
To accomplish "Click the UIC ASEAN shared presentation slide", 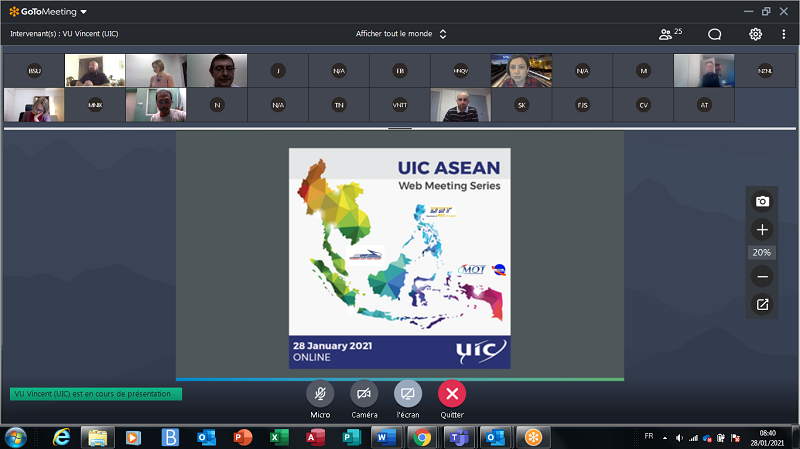I will click(x=399, y=258).
